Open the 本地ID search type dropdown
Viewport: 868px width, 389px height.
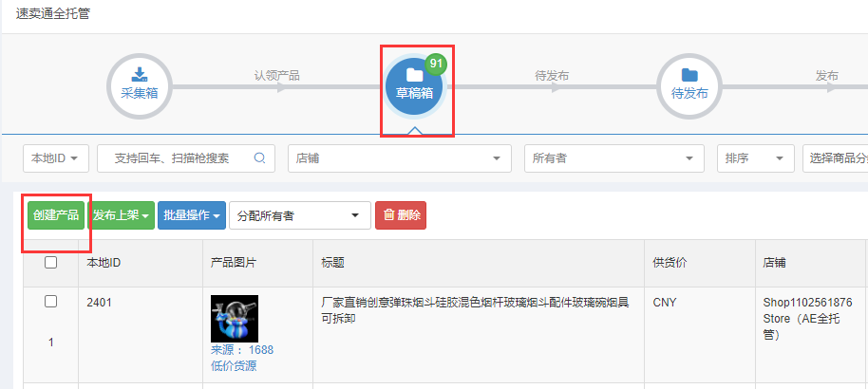[56, 158]
